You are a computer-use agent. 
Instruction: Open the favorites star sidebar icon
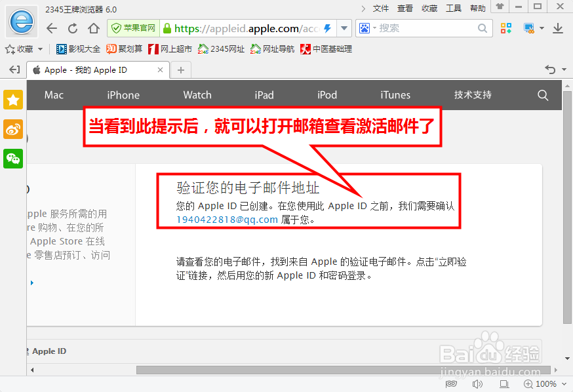click(13, 100)
